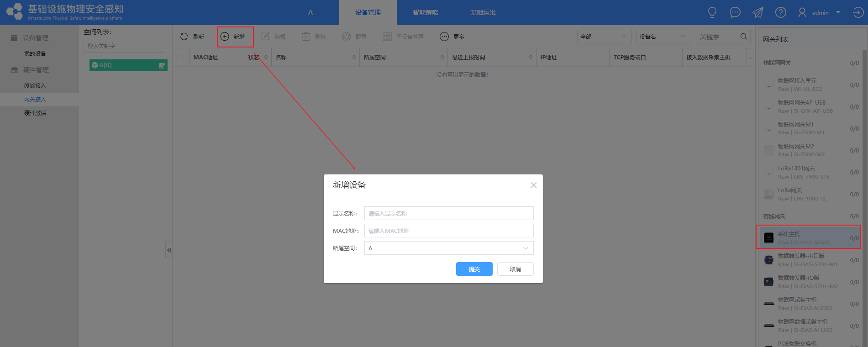Click the 提交 submit button

point(474,269)
